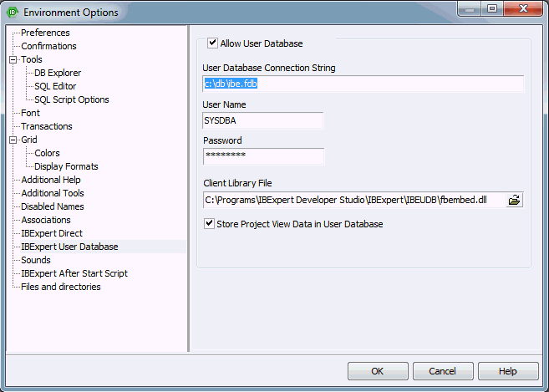Go to the Display Formats page

click(x=66, y=166)
